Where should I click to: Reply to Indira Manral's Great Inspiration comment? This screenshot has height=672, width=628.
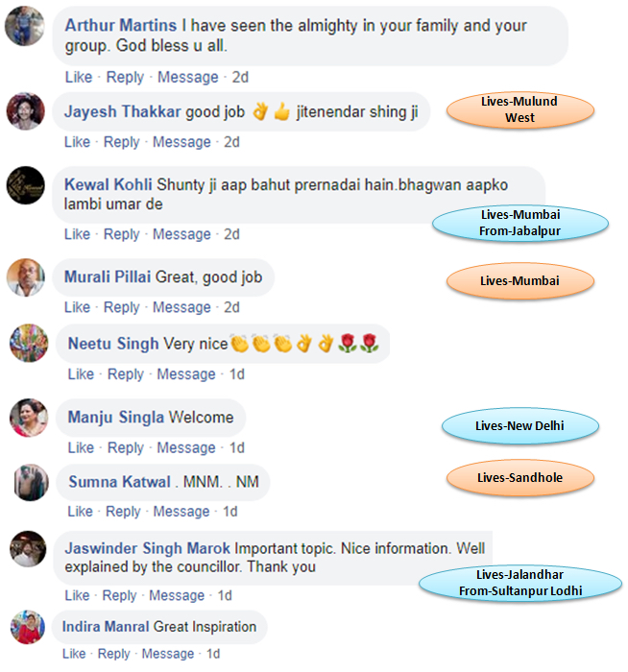pyautogui.click(x=113, y=654)
